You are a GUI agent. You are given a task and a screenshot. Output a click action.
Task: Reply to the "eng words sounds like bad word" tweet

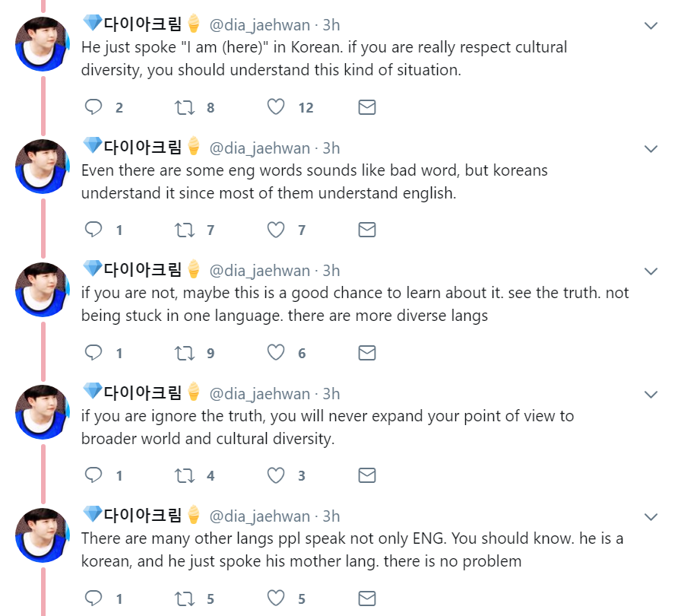pos(93,230)
